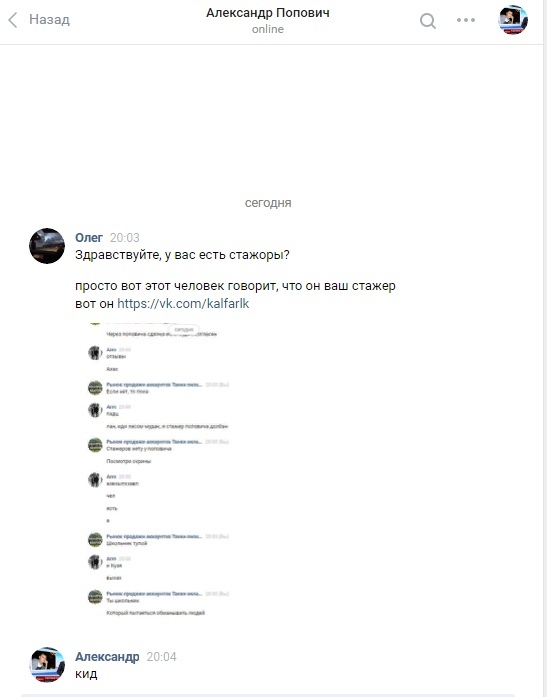Viewport: 547px width, 697px height.
Task: Select the message timestamp 20:04
Action: (x=161, y=657)
